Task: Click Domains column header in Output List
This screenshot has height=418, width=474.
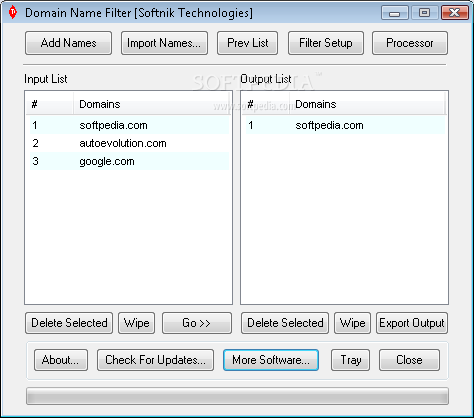Action: (367, 104)
